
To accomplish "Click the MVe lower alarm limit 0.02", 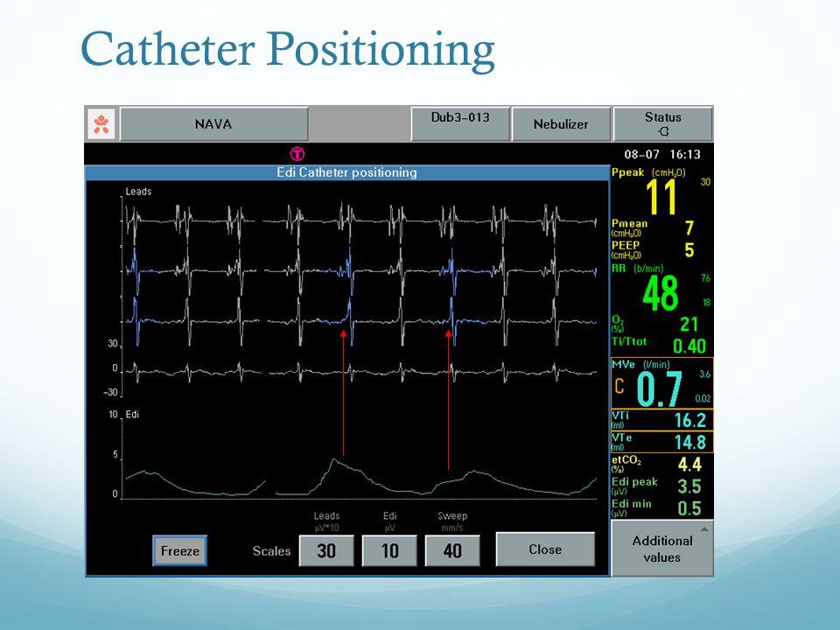I will (703, 399).
